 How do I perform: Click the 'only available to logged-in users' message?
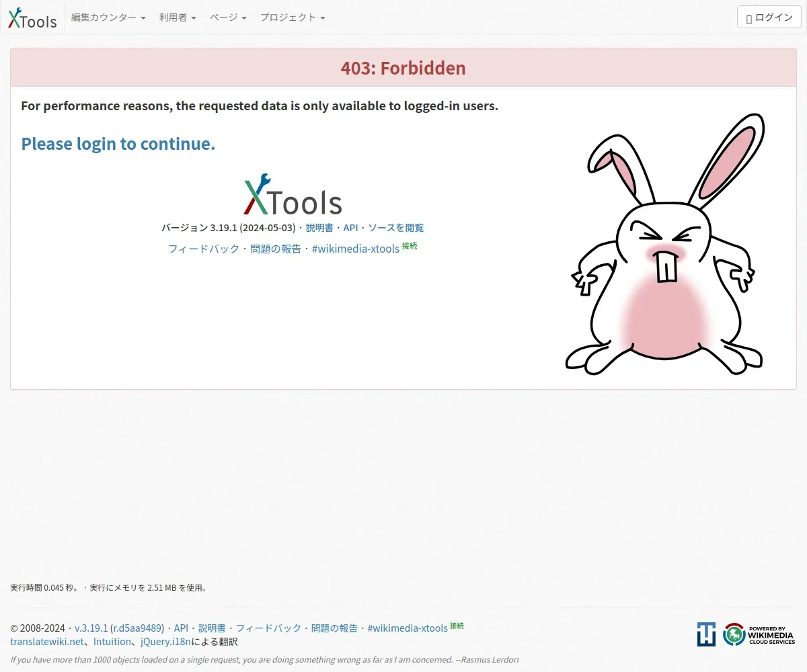260,106
